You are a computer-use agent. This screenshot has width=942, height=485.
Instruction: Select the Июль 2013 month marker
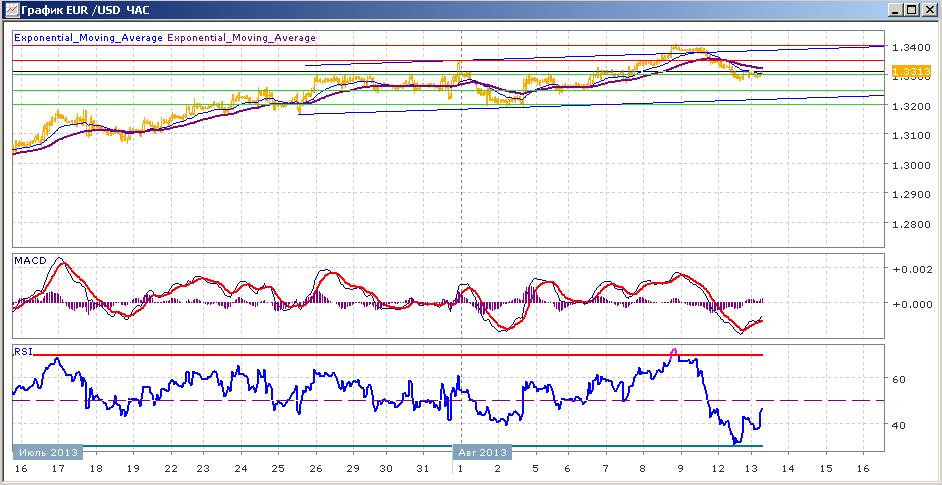[47, 452]
